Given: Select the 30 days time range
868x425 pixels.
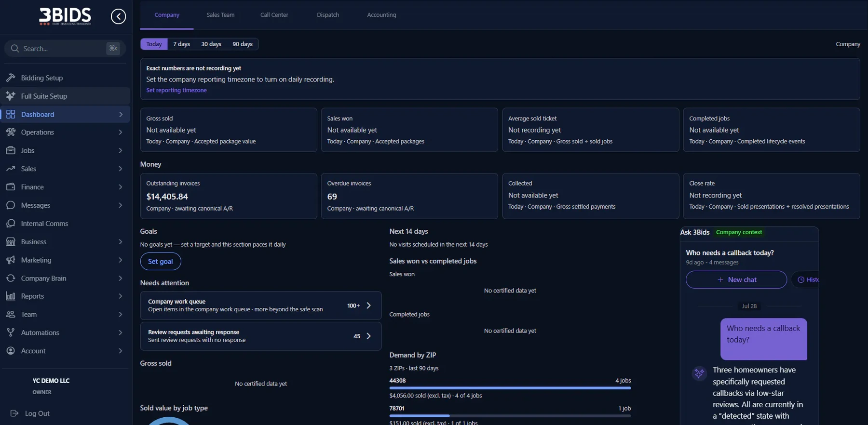Looking at the screenshot, I should click(211, 44).
